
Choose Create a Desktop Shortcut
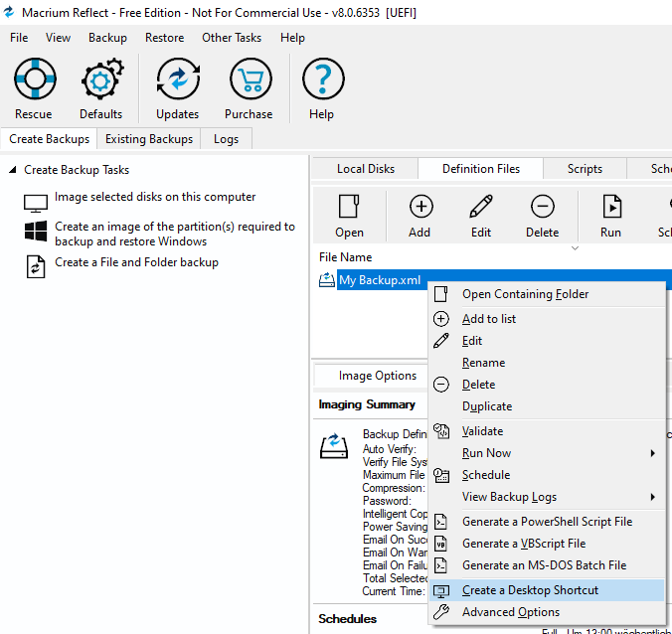530,590
